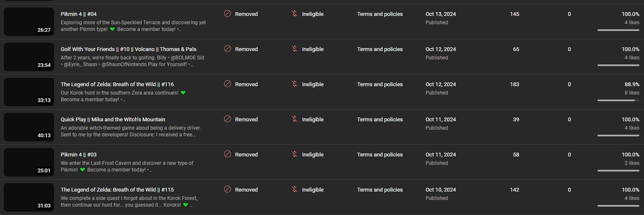Select the 33:13 Zelda #116 video thumbnail
The image size is (644, 215).
pyautogui.click(x=29, y=92)
